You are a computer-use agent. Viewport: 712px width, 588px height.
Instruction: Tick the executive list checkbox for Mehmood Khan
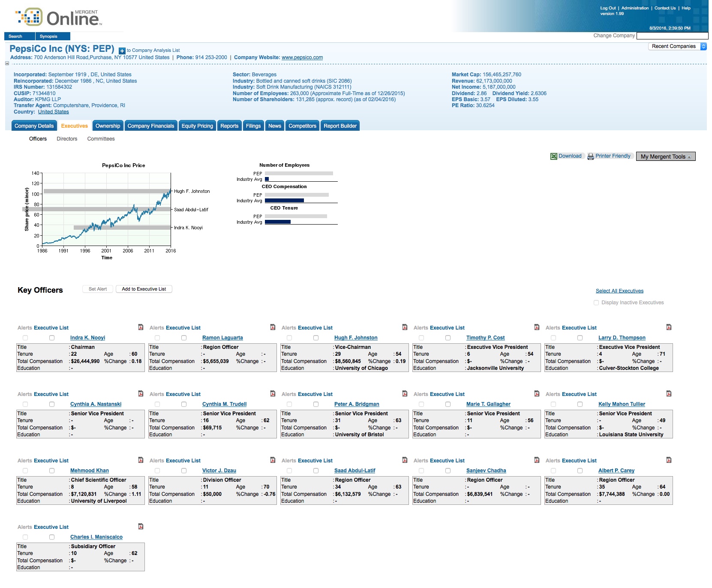tap(52, 471)
